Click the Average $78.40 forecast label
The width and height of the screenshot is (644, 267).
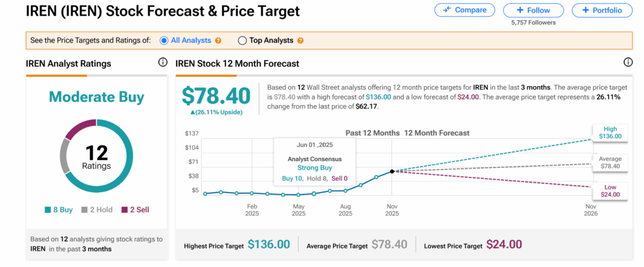[x=610, y=163]
